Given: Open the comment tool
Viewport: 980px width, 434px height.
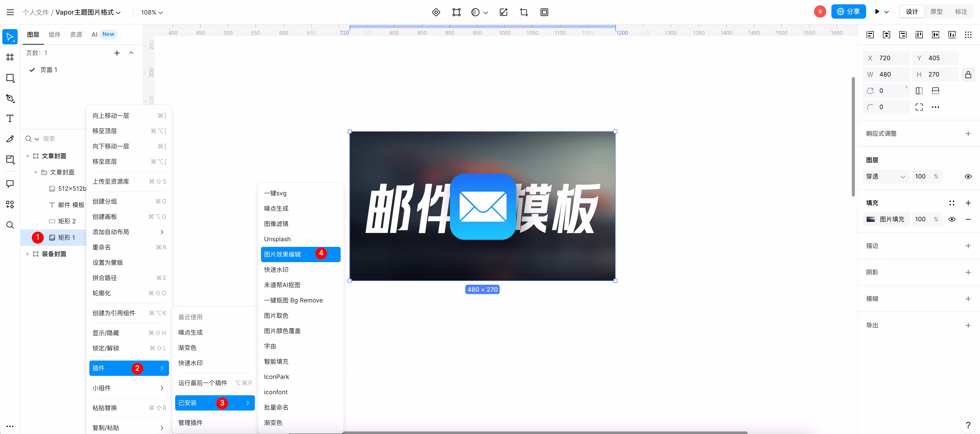Looking at the screenshot, I should coord(10,184).
